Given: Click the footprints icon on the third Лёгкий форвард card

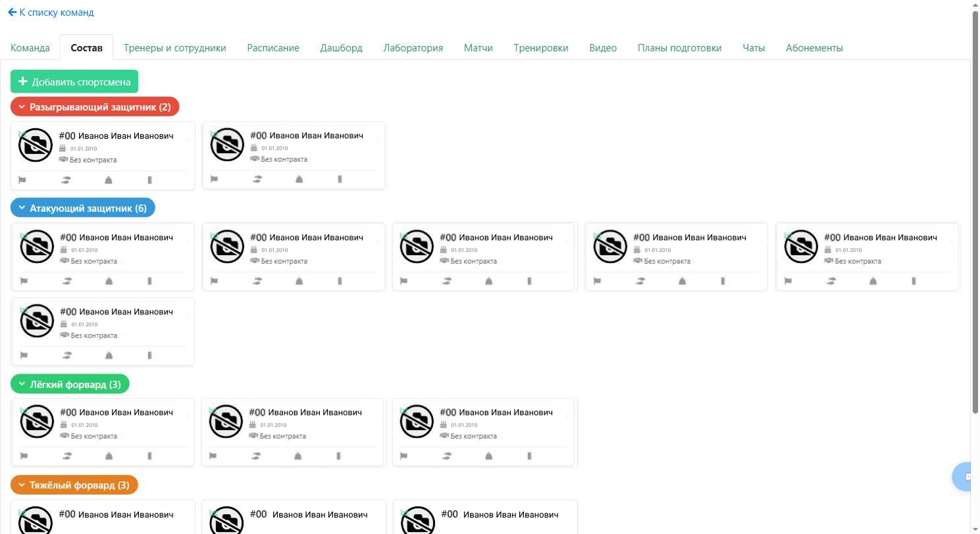Looking at the screenshot, I should pos(447,456).
